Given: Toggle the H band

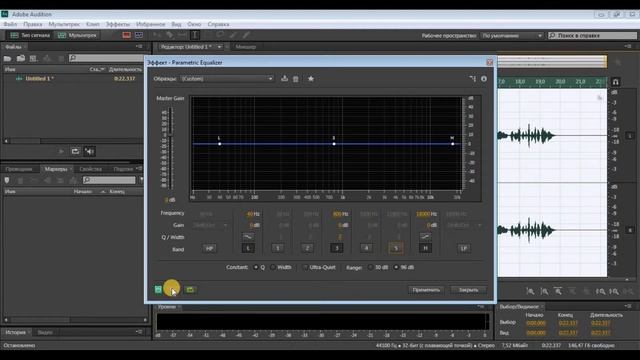Looking at the screenshot, I should (x=425, y=248).
